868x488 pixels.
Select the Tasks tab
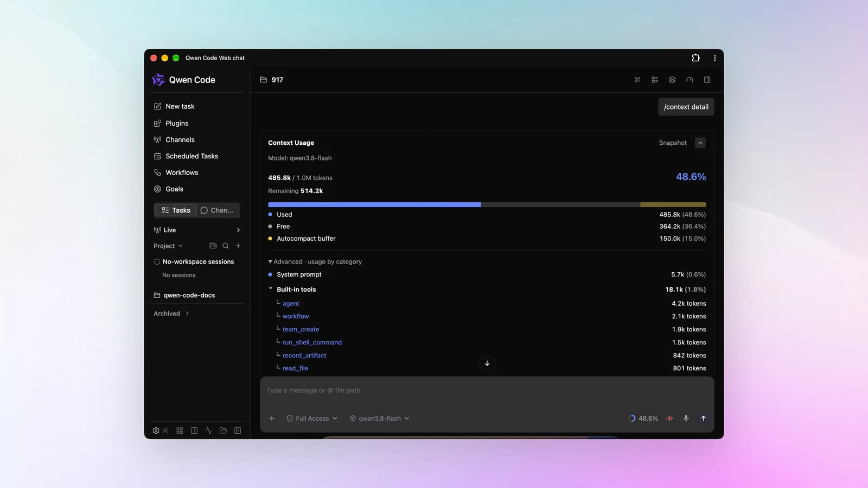(176, 210)
